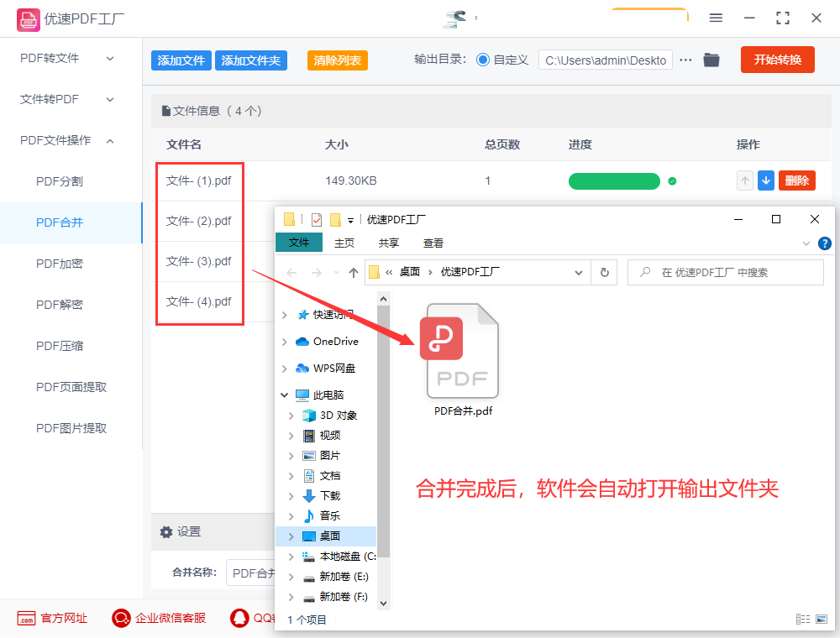The width and height of the screenshot is (840, 638).
Task: Click the WPS网盘 cloud icon
Action: 302,369
